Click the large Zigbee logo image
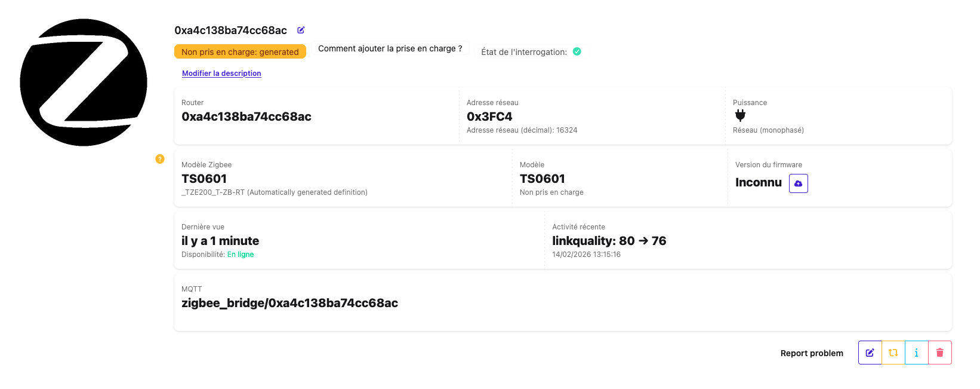The height and width of the screenshot is (389, 980). [84, 82]
